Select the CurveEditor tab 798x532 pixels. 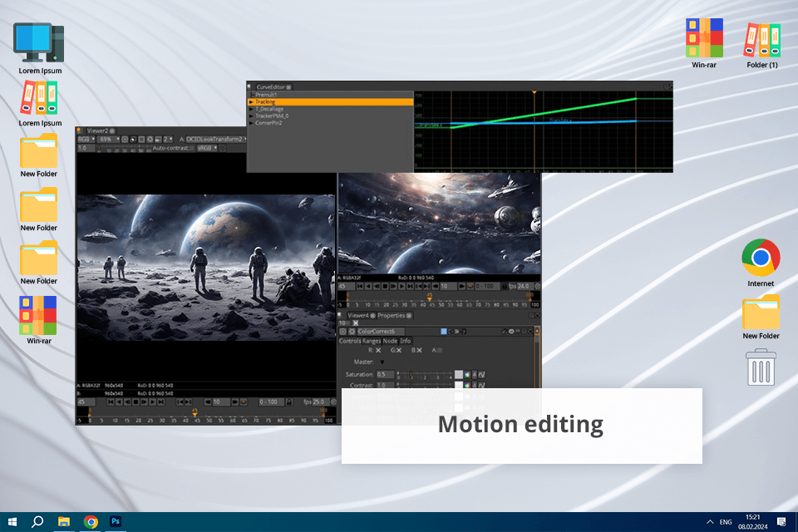[270, 87]
